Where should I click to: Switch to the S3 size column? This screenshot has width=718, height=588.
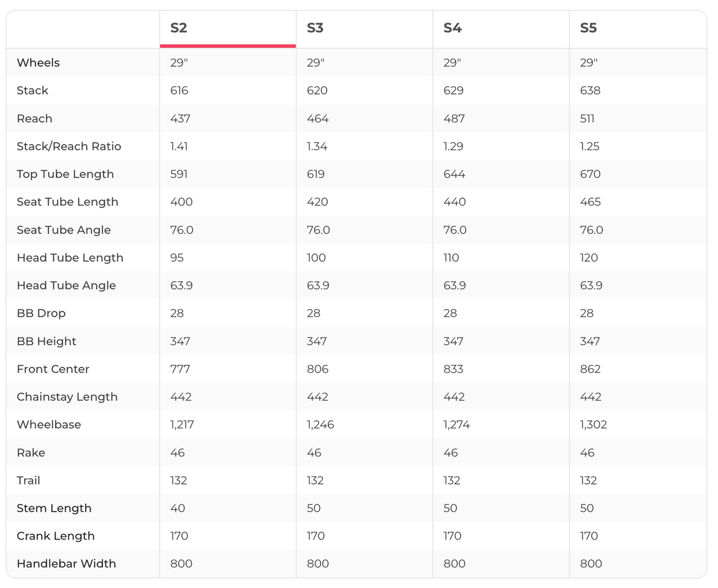pyautogui.click(x=315, y=28)
